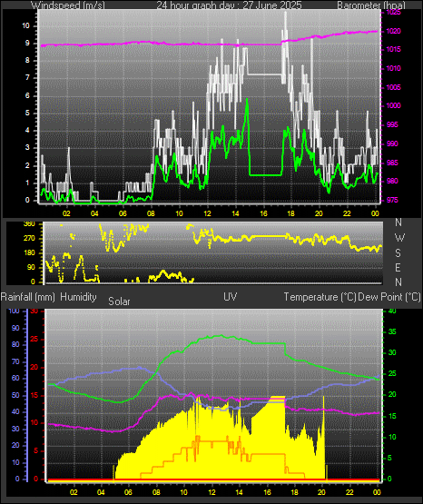The height and width of the screenshot is (504, 423).
Task: Click the 10 m/s windspeed scale value
Action: pyautogui.click(x=25, y=25)
